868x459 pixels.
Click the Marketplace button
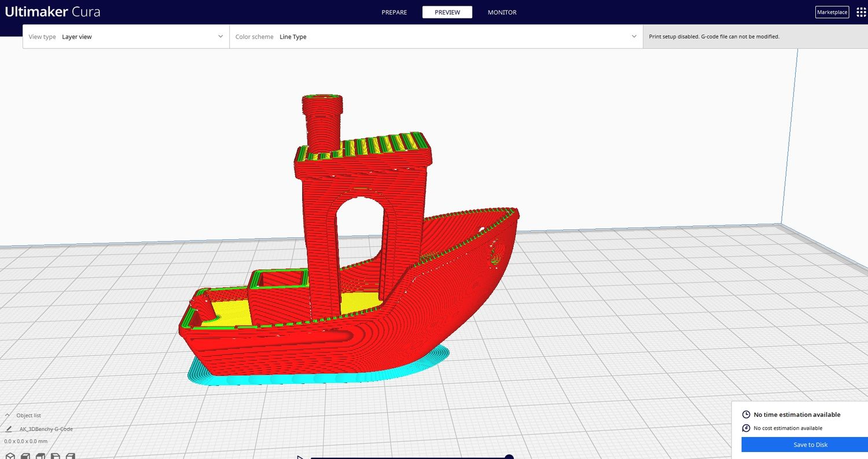832,12
